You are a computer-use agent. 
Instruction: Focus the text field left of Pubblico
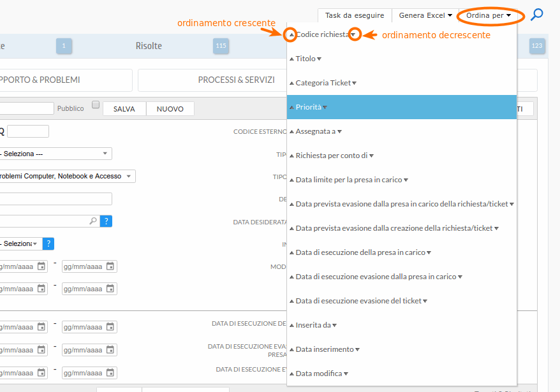point(26,108)
